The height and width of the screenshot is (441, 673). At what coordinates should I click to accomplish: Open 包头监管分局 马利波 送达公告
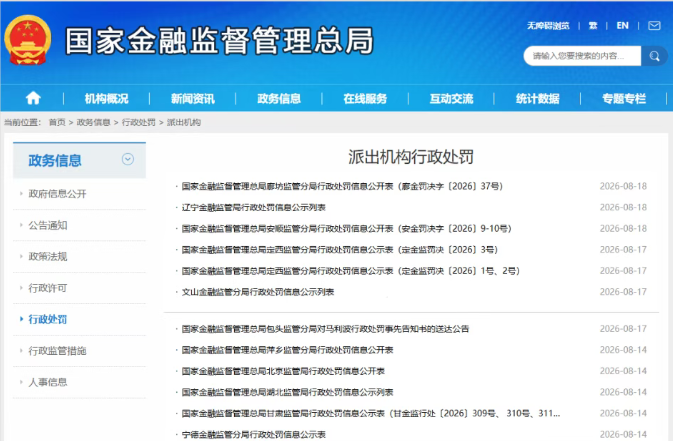pos(325,329)
